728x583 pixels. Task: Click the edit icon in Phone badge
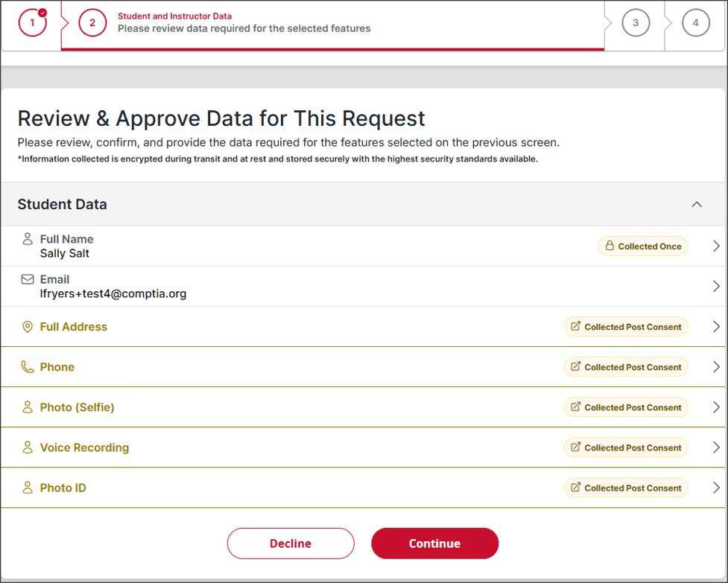click(576, 366)
